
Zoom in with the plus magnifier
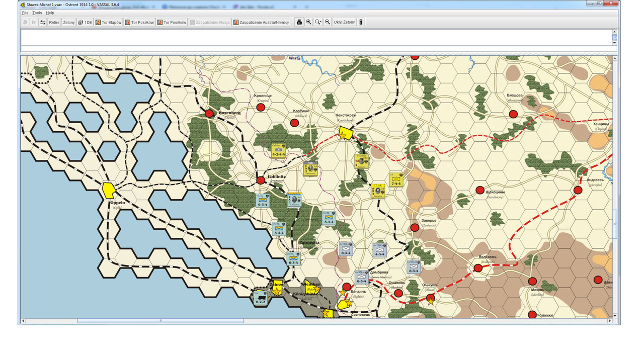(x=309, y=22)
